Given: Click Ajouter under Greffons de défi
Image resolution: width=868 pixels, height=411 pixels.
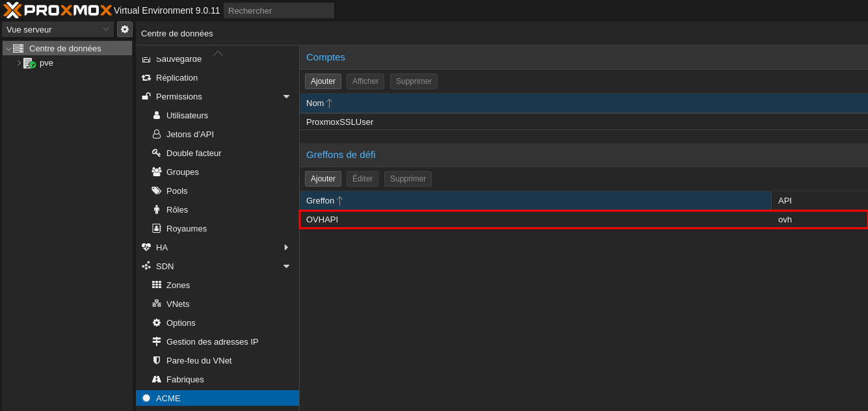Looking at the screenshot, I should pos(323,179).
